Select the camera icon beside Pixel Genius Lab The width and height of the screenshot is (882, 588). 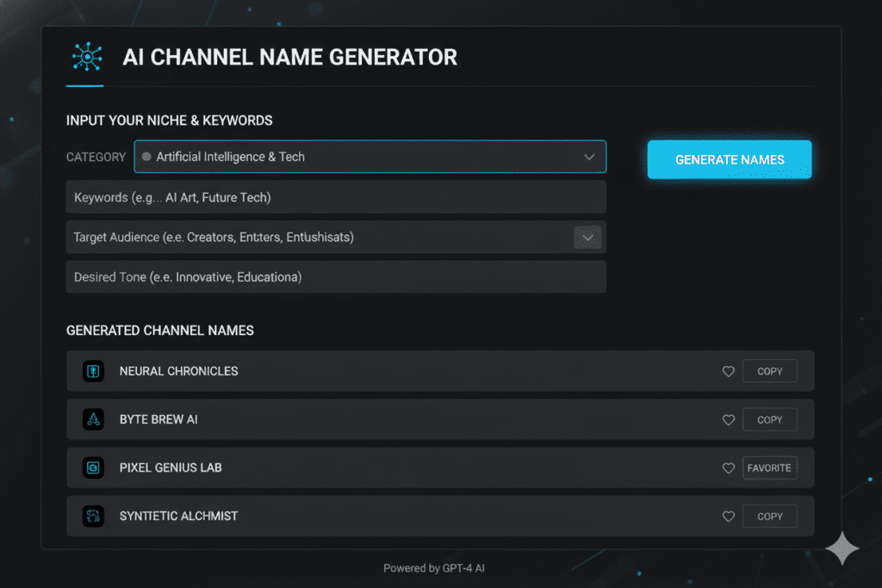click(x=93, y=467)
